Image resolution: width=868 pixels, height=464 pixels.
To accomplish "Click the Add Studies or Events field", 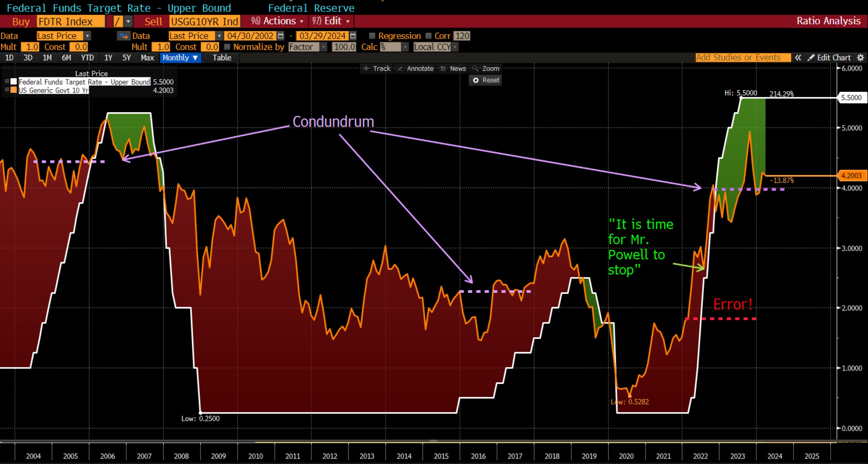I will [743, 58].
